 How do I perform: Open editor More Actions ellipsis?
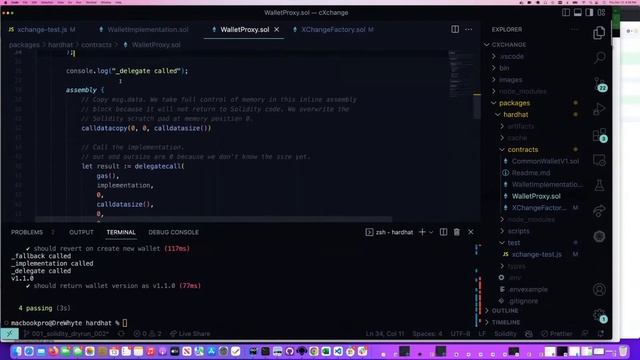pyautogui.click(x=469, y=29)
